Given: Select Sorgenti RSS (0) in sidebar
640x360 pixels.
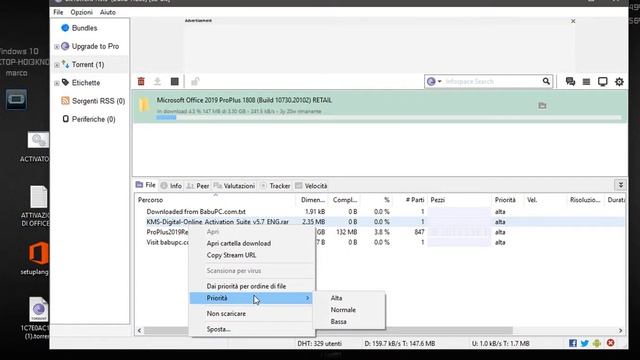Looking at the screenshot, I should [98, 101].
